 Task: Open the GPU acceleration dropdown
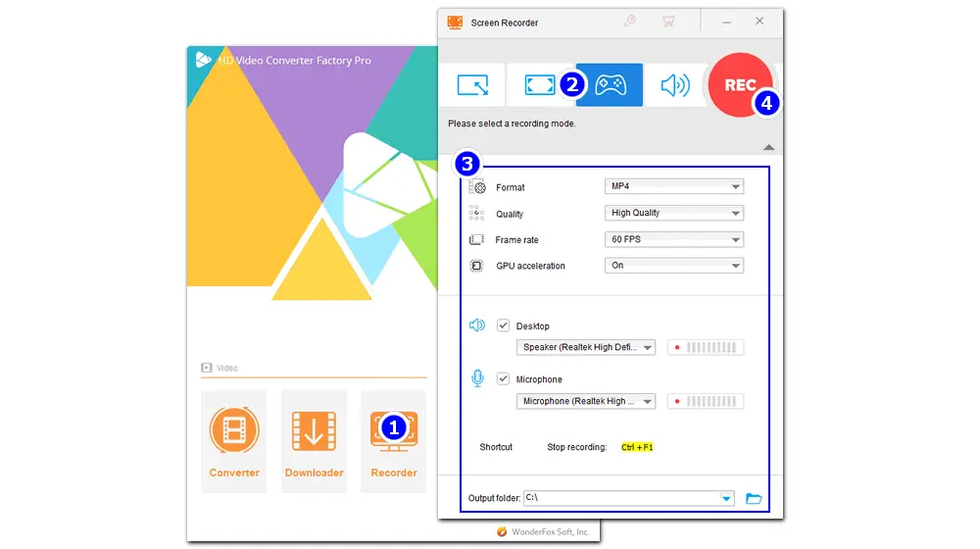[674, 266]
